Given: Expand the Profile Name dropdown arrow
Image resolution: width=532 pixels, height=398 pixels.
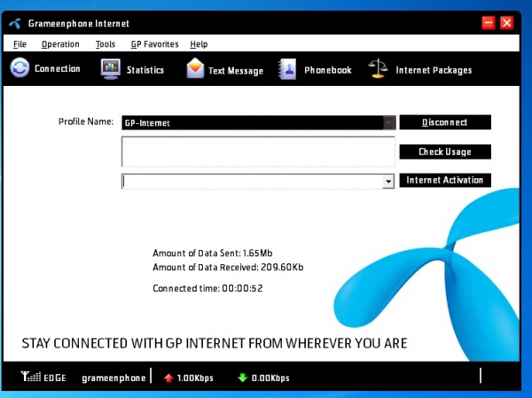Looking at the screenshot, I should point(389,123).
